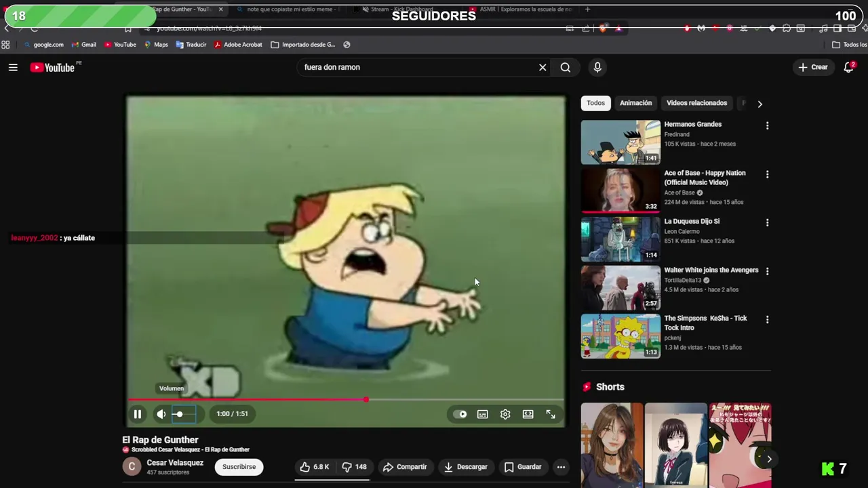Open the apps grid in bookmarks bar

pyautogui.click(x=5, y=45)
